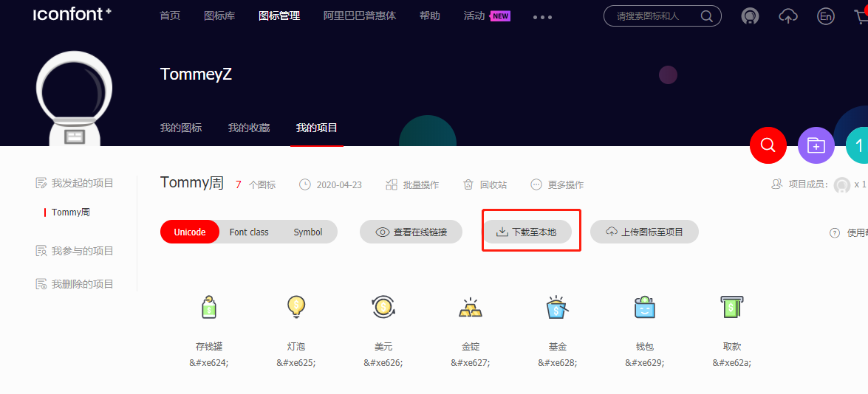Image resolution: width=868 pixels, height=394 pixels.
Task: Open the 活动 NEW menu item
Action: (487, 16)
